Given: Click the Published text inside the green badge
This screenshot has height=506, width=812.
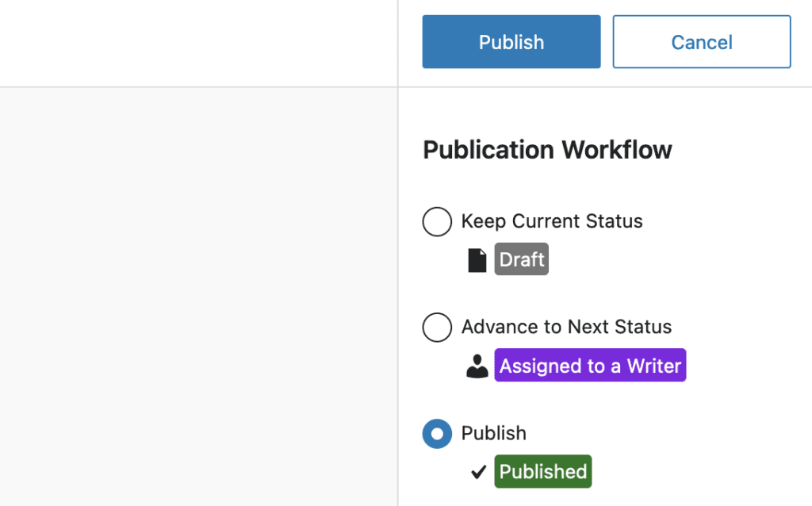Looking at the screenshot, I should point(542,471).
